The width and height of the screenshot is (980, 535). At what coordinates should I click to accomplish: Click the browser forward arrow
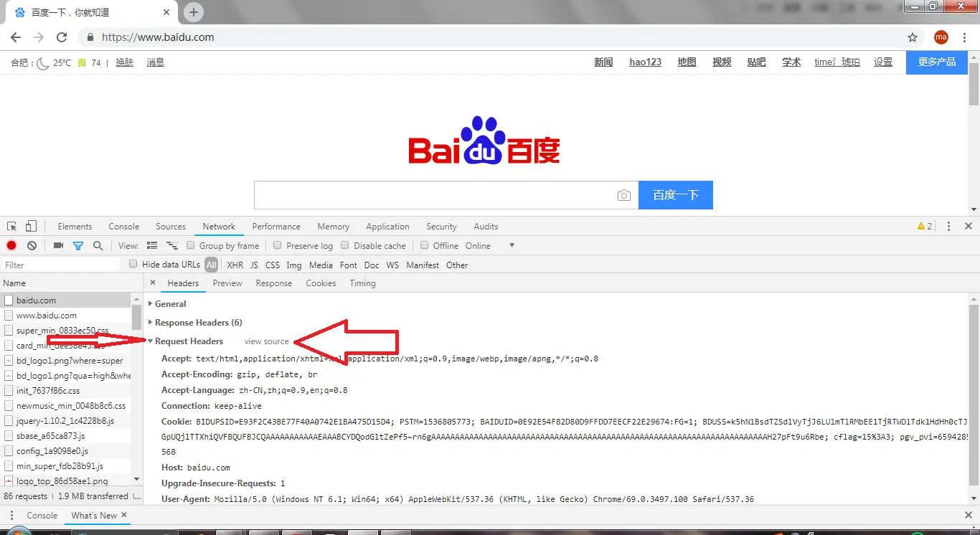click(39, 37)
